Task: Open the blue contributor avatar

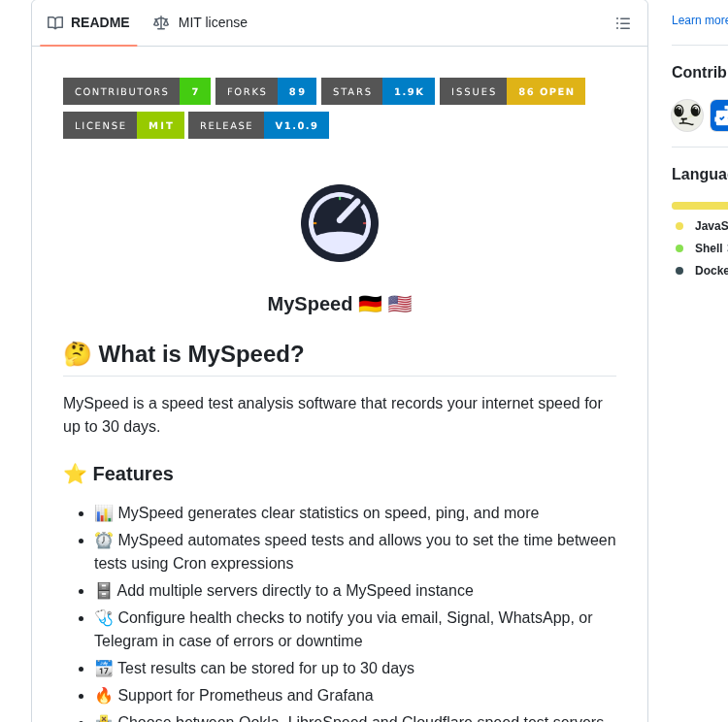Action: click(718, 115)
